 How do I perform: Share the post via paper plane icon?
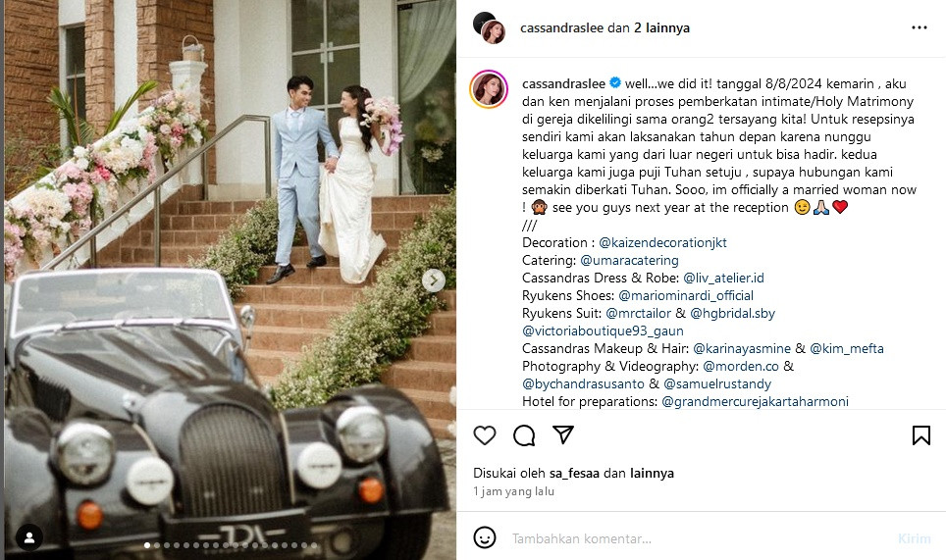tap(563, 434)
